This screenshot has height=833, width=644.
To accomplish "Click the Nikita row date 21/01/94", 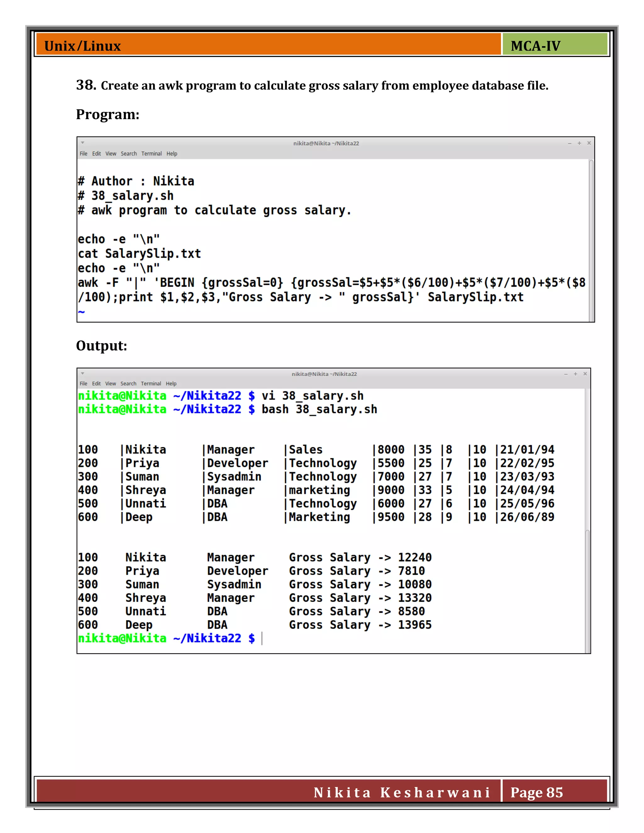I will pyautogui.click(x=527, y=450).
